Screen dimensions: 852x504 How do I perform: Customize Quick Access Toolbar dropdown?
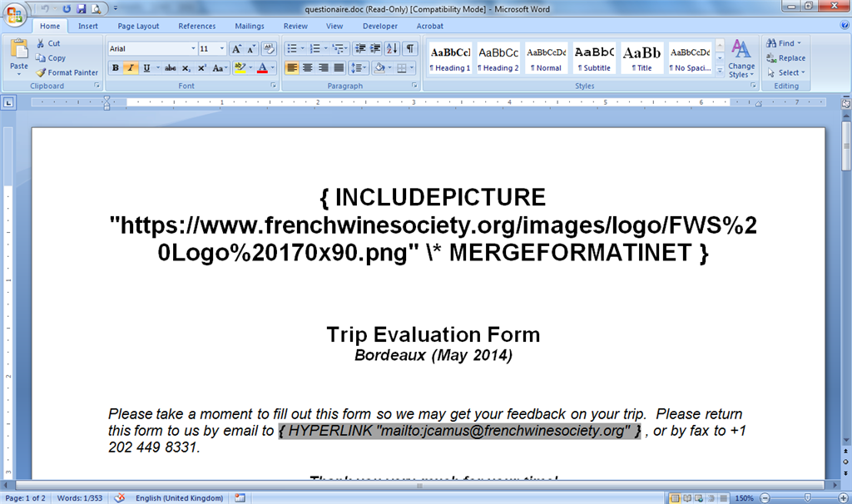pyautogui.click(x=115, y=8)
